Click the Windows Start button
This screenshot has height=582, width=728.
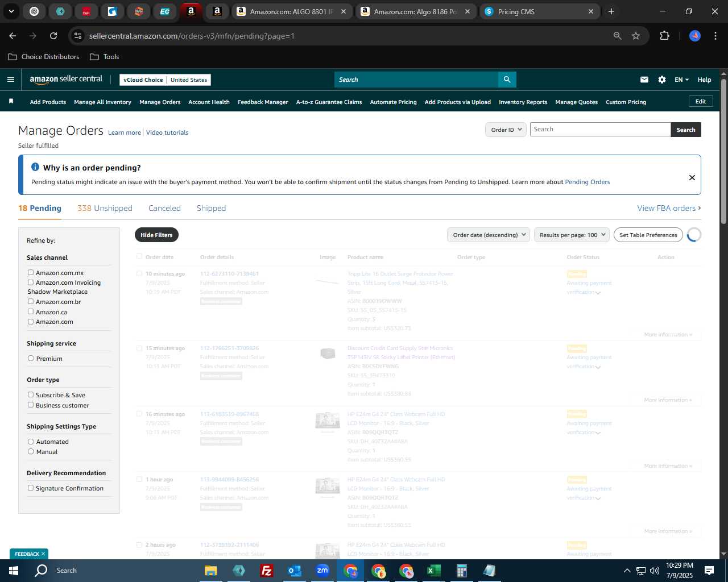13,571
